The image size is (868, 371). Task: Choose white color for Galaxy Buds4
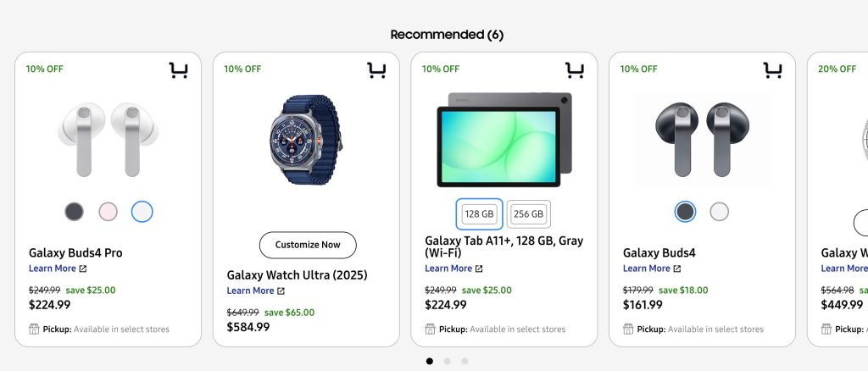click(x=719, y=212)
